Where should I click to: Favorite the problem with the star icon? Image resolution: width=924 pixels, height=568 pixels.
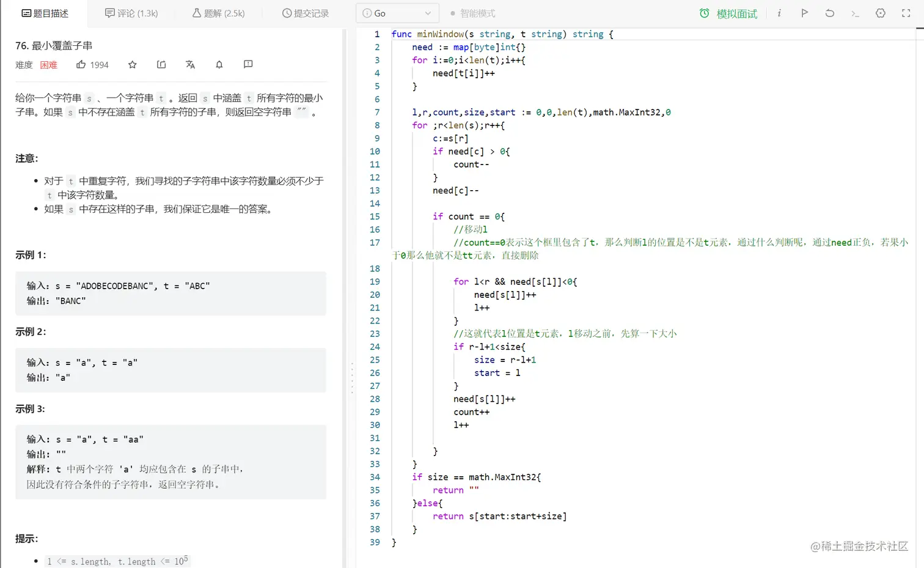coord(133,65)
